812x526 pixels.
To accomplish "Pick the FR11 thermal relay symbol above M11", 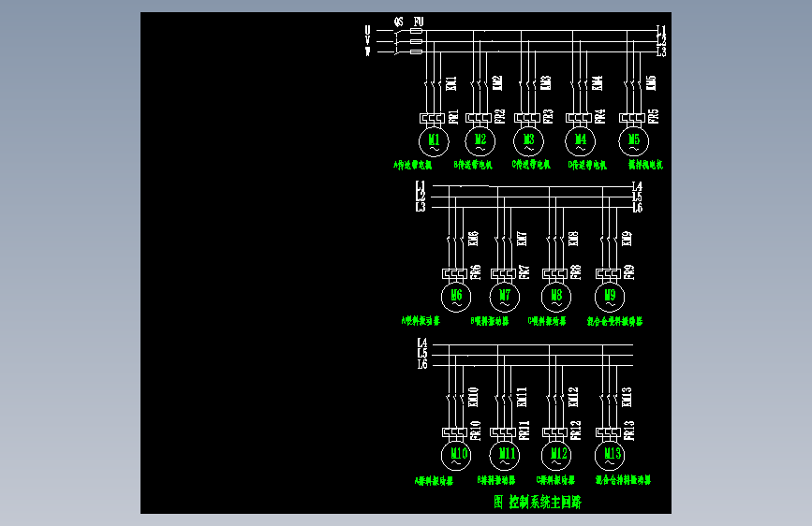I will 503,432.
